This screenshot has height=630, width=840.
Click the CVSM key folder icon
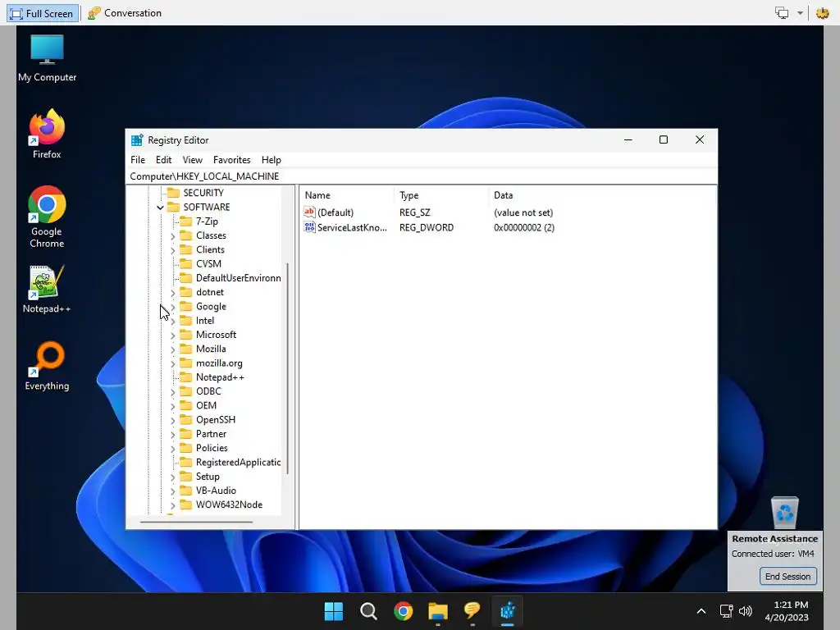[186, 263]
